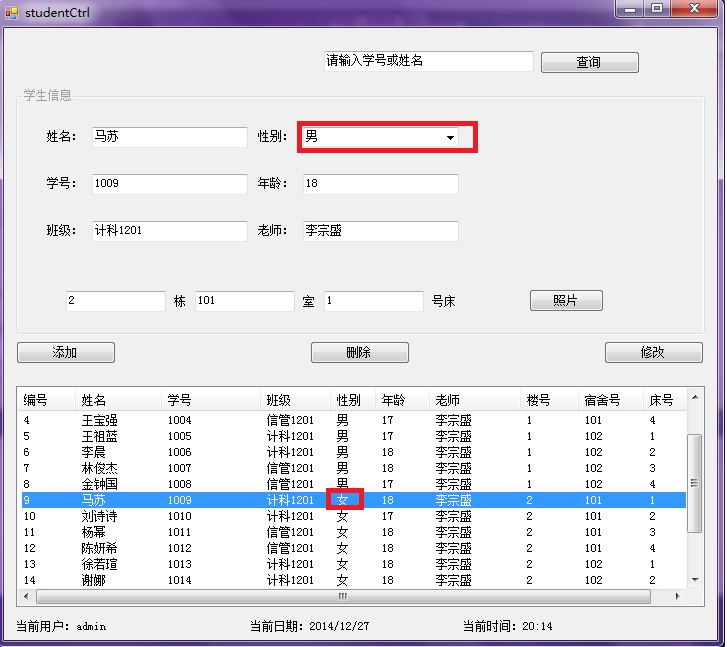Image resolution: width=727 pixels, height=647 pixels.
Task: Select the row for 林俊杰
Action: pos(354,468)
